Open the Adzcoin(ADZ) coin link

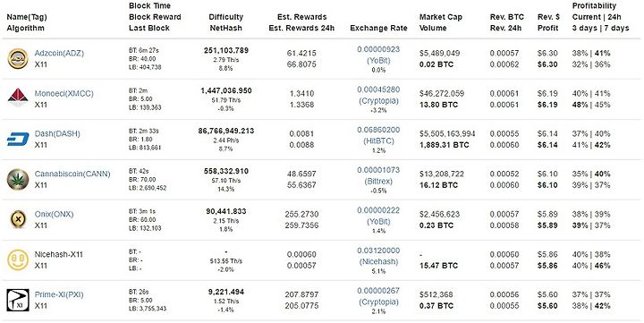59,53
